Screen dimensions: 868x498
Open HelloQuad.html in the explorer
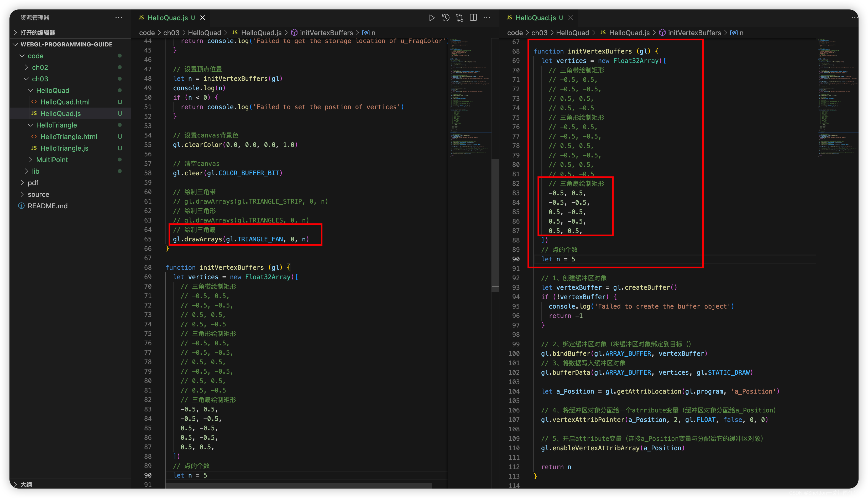(x=65, y=102)
